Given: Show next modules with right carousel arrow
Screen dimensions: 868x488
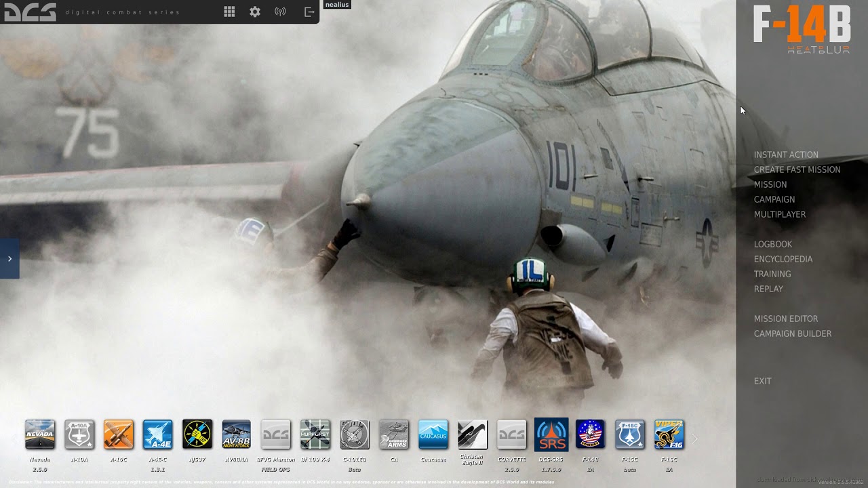Looking at the screenshot, I should [x=694, y=439].
